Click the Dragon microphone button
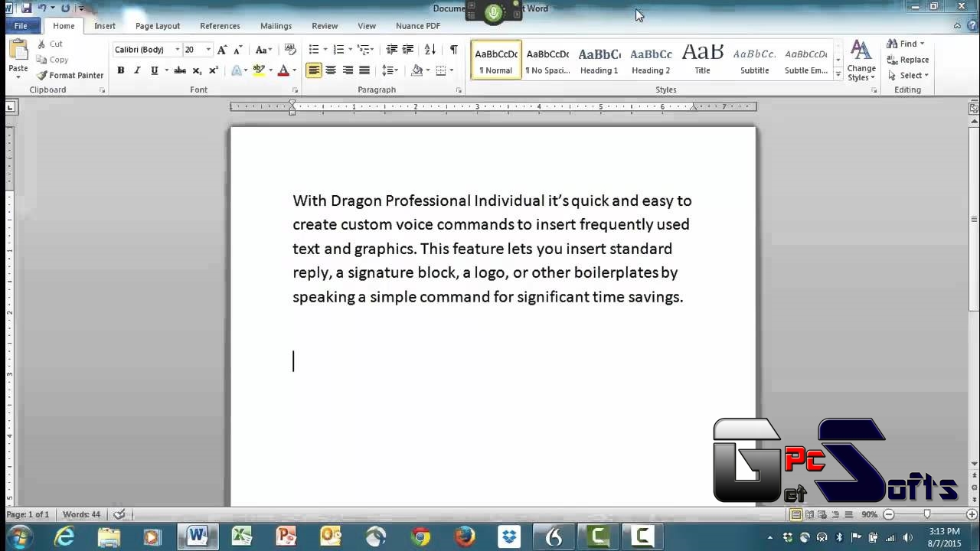Screen dimensions: 980x551 tap(494, 11)
